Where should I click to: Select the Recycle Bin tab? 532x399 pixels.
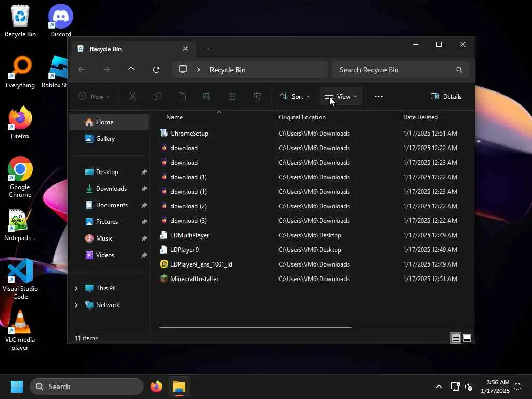point(132,49)
